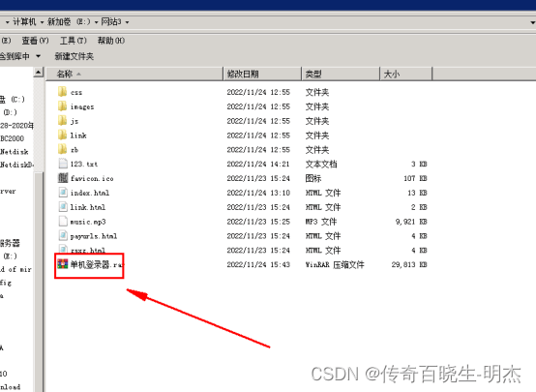The width and height of the screenshot is (536, 392).
Task: Open the 包含到库中 dropdown arrow
Action: pyautogui.click(x=39, y=56)
